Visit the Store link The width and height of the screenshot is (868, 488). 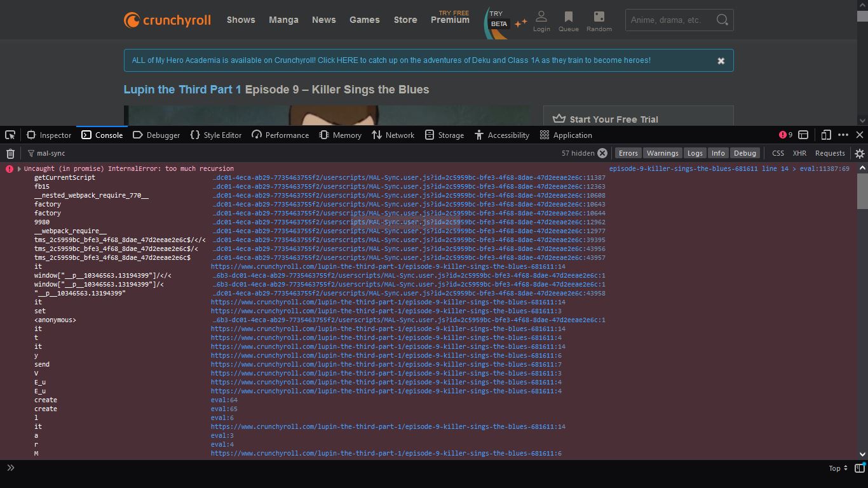(x=405, y=20)
